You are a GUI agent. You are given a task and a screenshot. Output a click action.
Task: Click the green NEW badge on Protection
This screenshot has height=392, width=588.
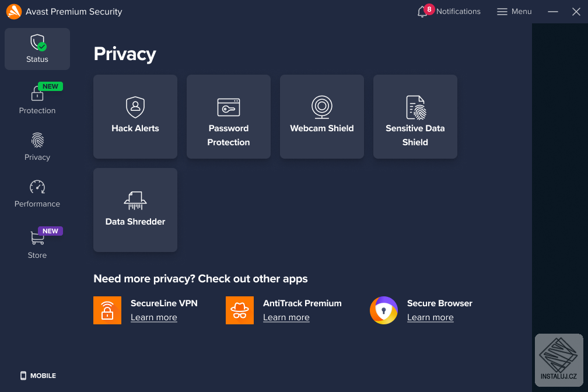50,86
